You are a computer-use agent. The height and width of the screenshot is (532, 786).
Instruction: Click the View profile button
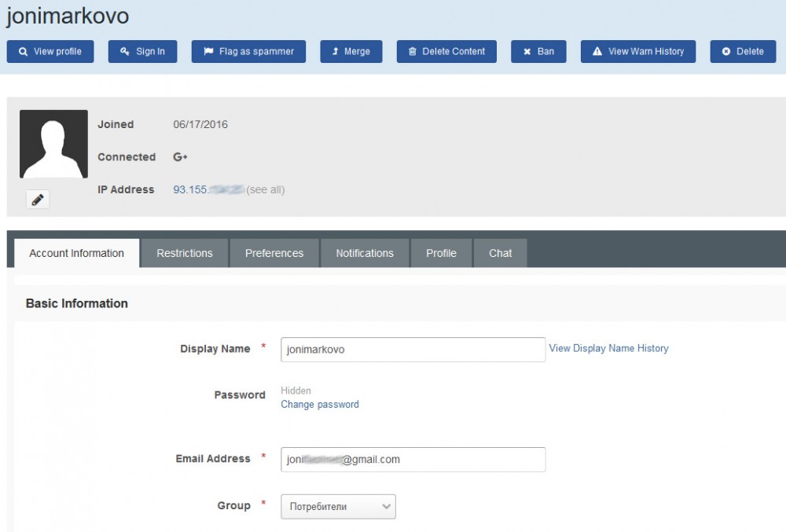click(x=50, y=52)
